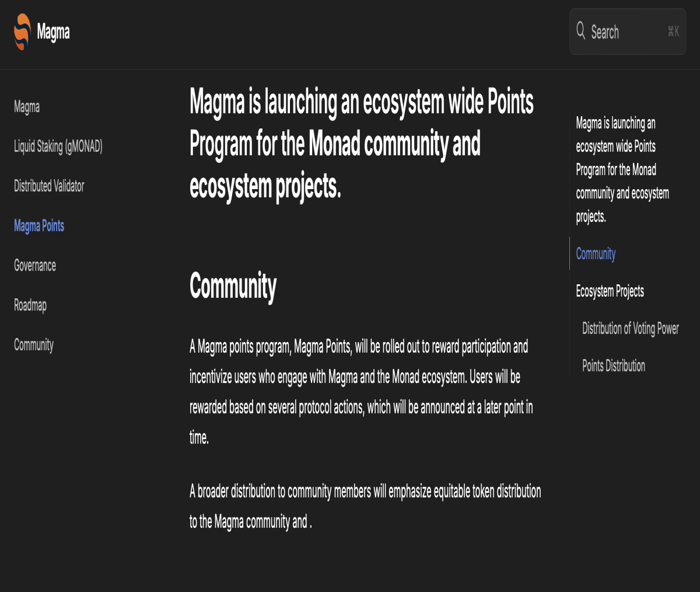Jump to Community section in page outline

pyautogui.click(x=596, y=254)
